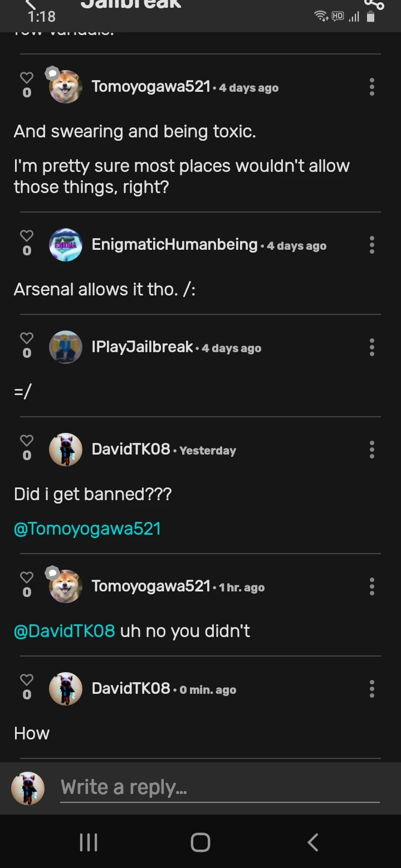Like Tomoyogawa521's swearing and toxic comment
The width and height of the screenshot is (401, 868).
coord(27,78)
